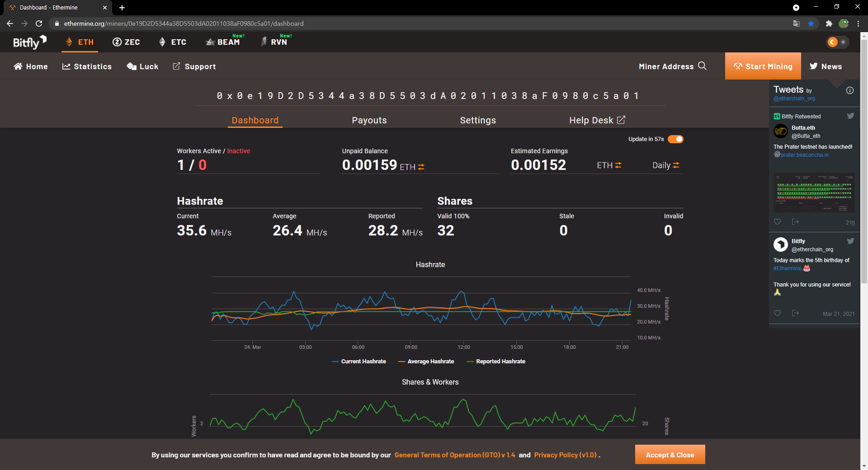Like the Bitfly birthday tweet
This screenshot has height=470, width=868.
tap(778, 313)
